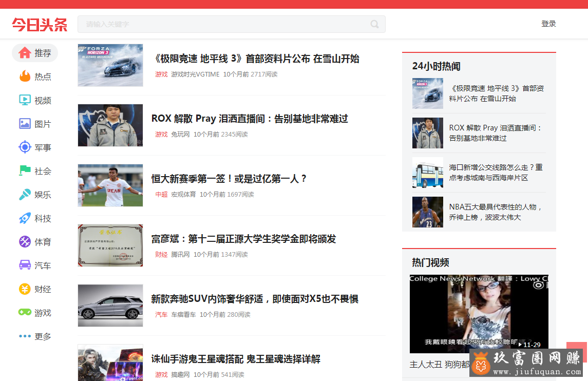Click the certificate feed thumbnail

point(110,245)
